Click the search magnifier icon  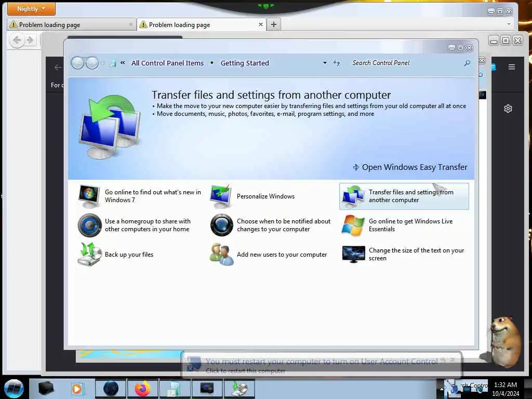(x=467, y=63)
